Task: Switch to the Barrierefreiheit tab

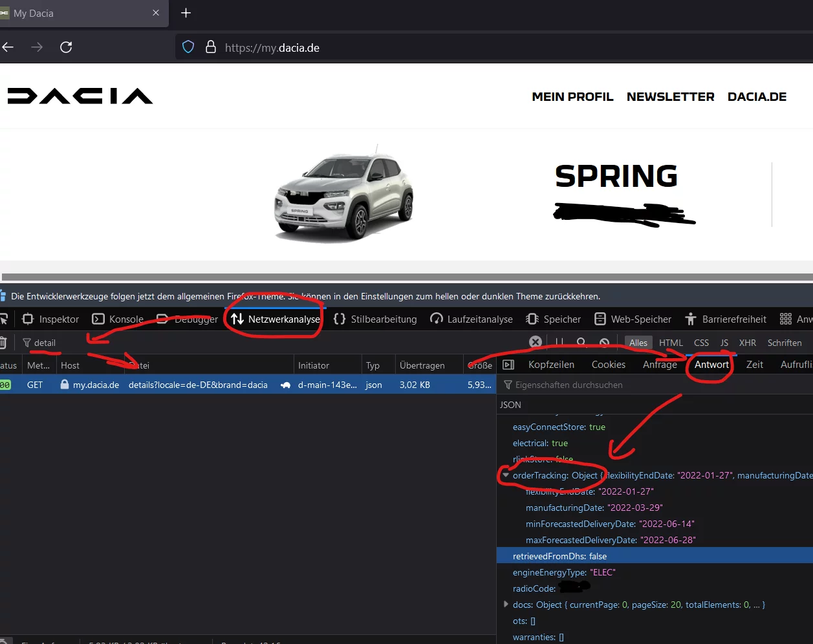Action: pyautogui.click(x=726, y=319)
